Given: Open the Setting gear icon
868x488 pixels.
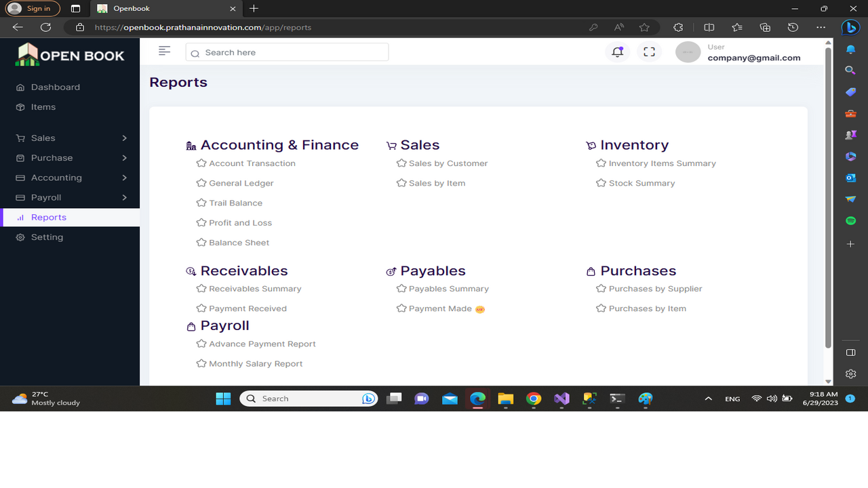Looking at the screenshot, I should point(20,237).
